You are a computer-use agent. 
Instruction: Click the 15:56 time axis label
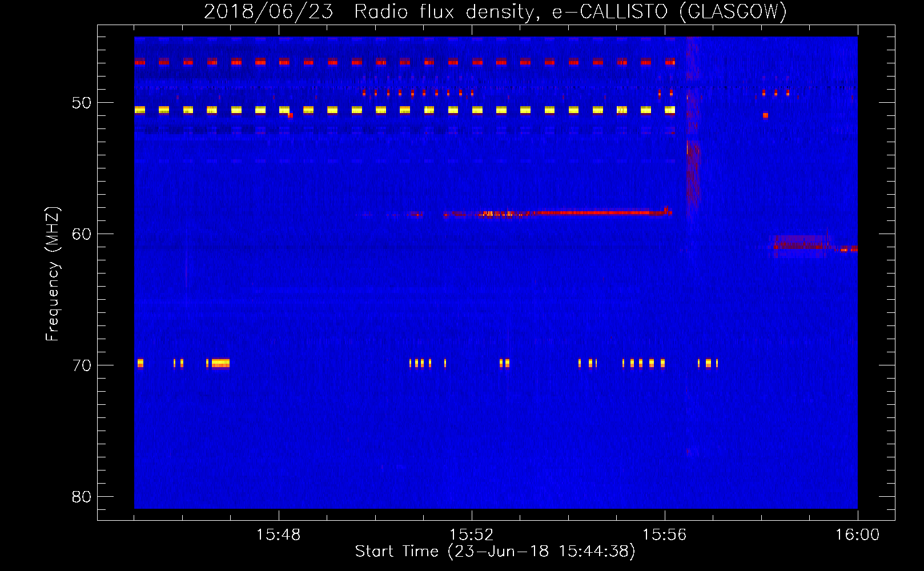(x=664, y=535)
